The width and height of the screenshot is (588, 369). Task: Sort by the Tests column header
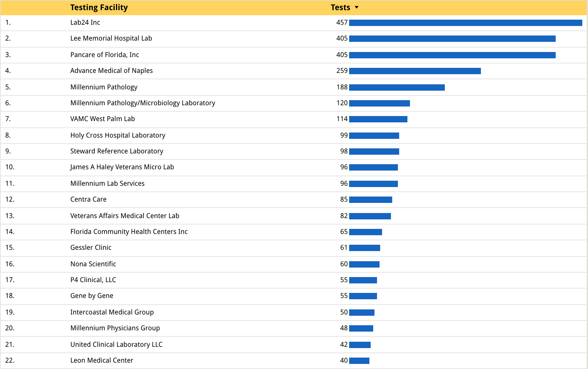coord(340,8)
